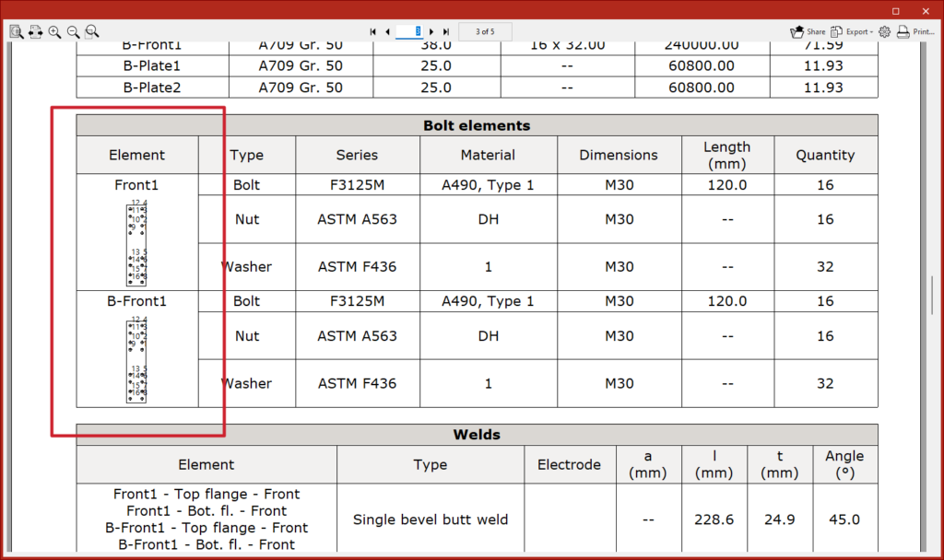Click the 'Dimensions' column header
Image resolution: width=944 pixels, height=560 pixels.
[x=619, y=155]
